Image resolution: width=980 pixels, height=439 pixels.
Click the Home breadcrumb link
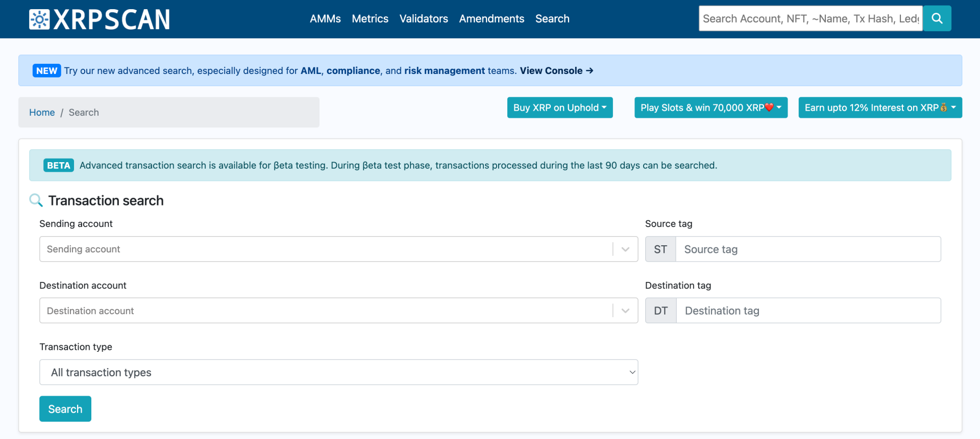pyautogui.click(x=42, y=113)
